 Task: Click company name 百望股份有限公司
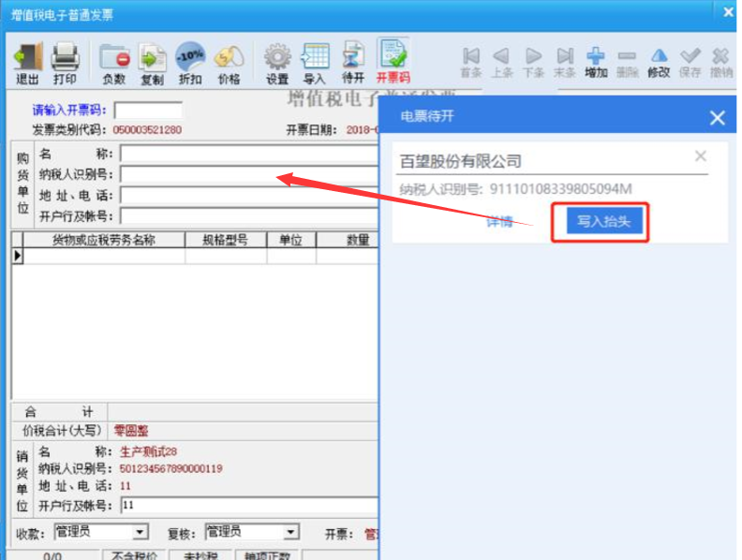pos(460,161)
